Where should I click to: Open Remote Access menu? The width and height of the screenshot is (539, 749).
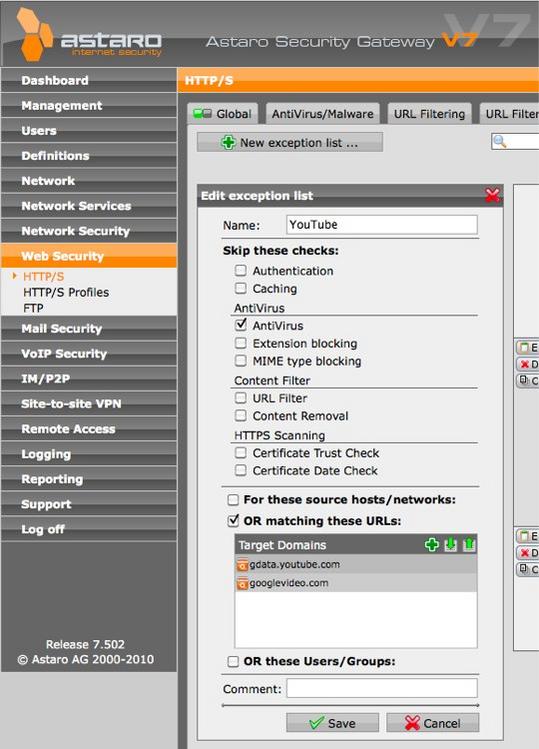tap(89, 429)
